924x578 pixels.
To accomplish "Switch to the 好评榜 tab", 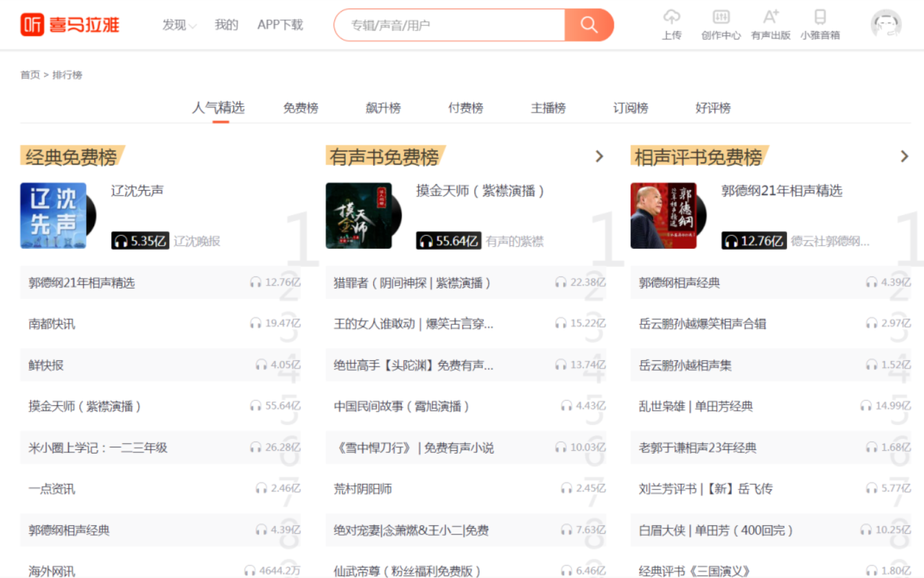I will [x=713, y=108].
